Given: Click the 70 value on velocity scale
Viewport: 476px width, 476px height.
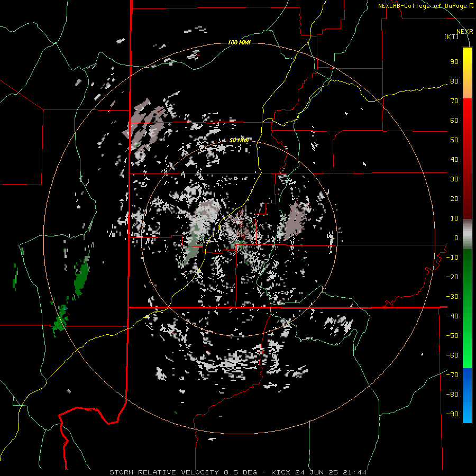Looking at the screenshot, I should [454, 101].
